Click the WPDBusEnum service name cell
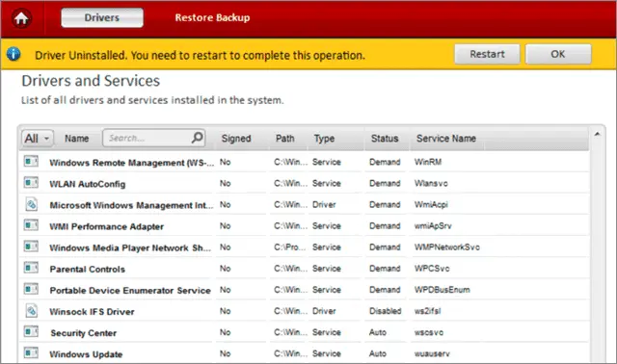The image size is (617, 364). tap(442, 290)
